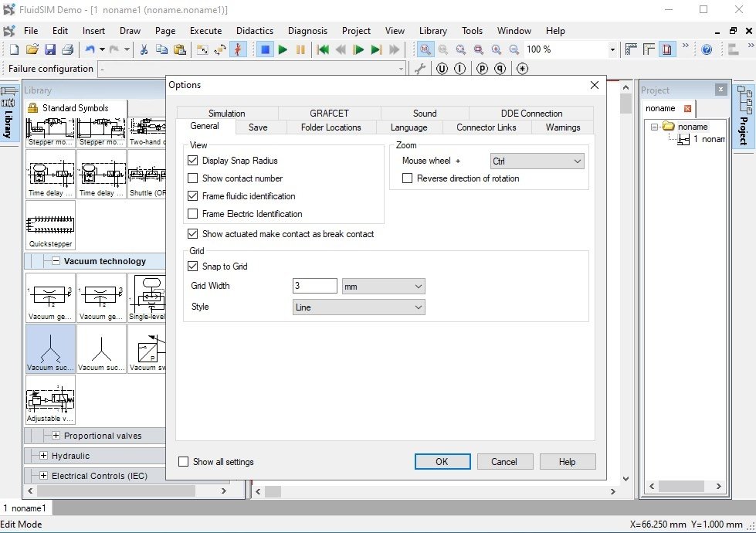Viewport: 756px width, 533px height.
Task: Click the Grid Width input field
Action: (x=315, y=286)
